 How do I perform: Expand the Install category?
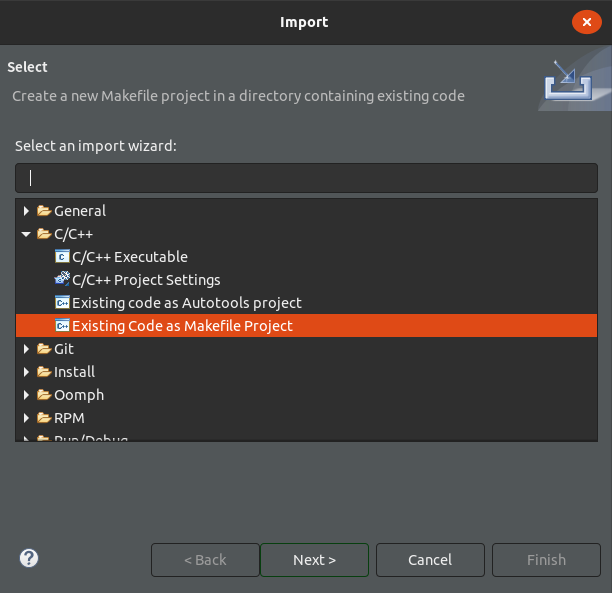[x=27, y=372]
